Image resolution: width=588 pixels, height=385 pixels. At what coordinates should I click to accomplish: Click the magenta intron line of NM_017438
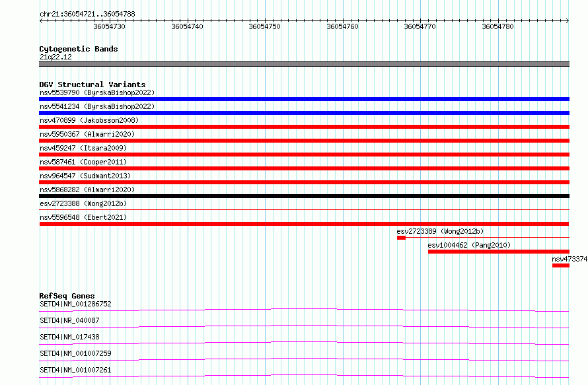click(x=304, y=343)
